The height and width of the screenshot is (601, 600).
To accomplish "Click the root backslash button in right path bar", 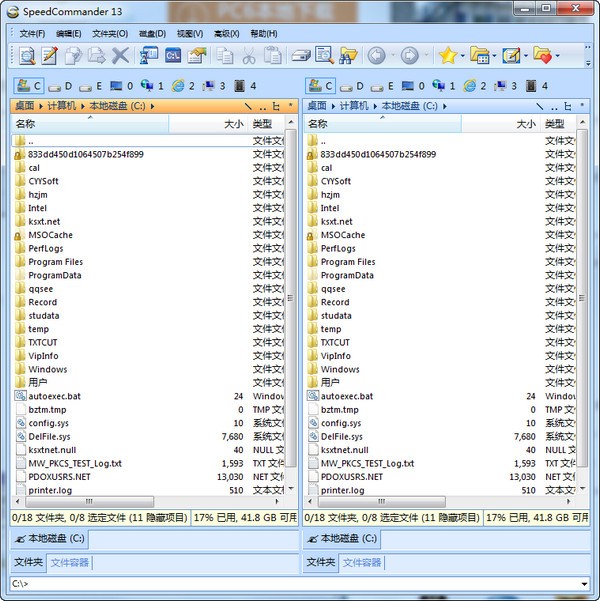I will pos(540,107).
